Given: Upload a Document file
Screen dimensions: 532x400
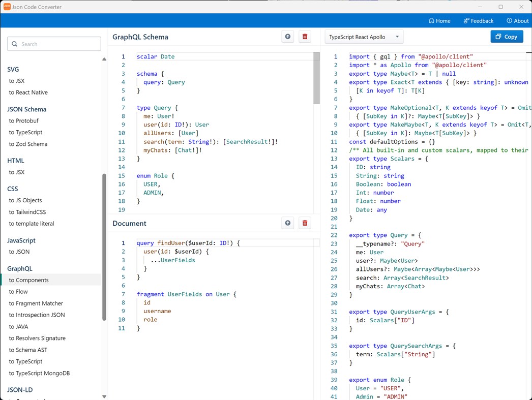Looking at the screenshot, I should 287,223.
